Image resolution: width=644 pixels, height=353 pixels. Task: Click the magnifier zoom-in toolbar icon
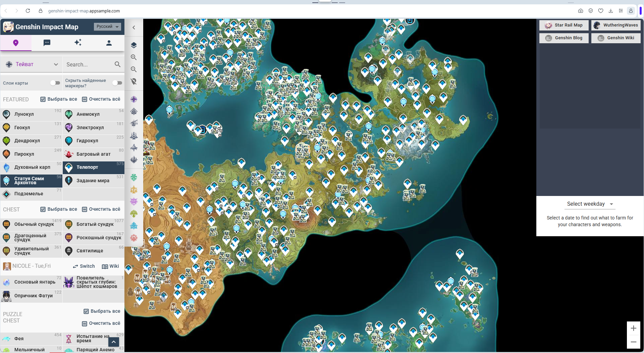click(134, 57)
